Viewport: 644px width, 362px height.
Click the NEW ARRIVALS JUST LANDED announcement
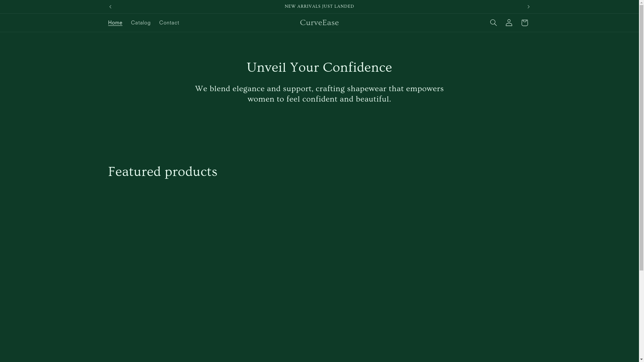[x=319, y=7]
